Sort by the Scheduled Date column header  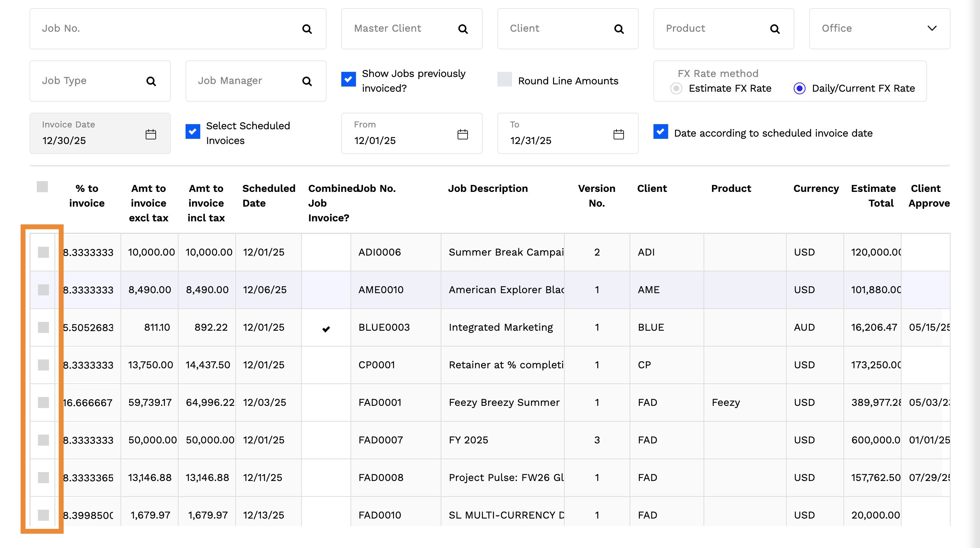pos(269,196)
